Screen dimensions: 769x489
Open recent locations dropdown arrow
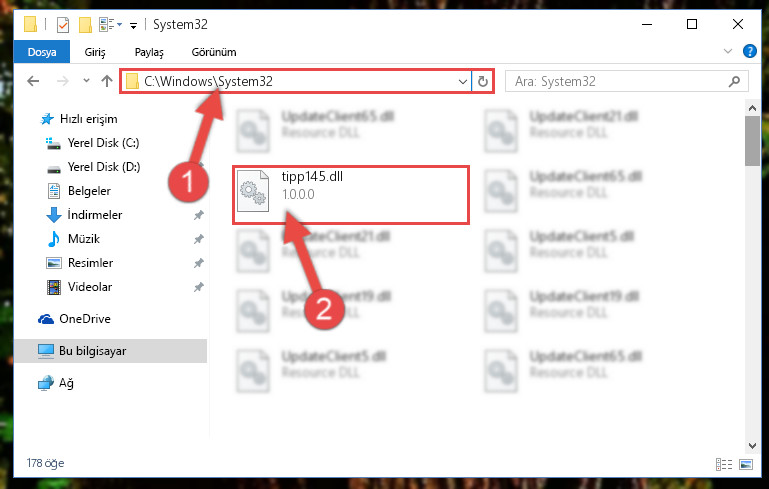86,81
